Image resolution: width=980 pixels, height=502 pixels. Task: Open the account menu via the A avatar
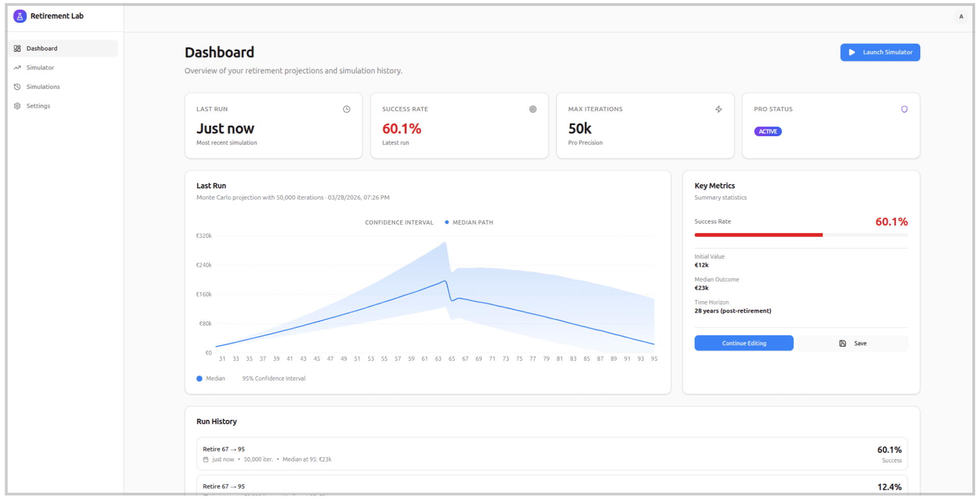tap(960, 17)
